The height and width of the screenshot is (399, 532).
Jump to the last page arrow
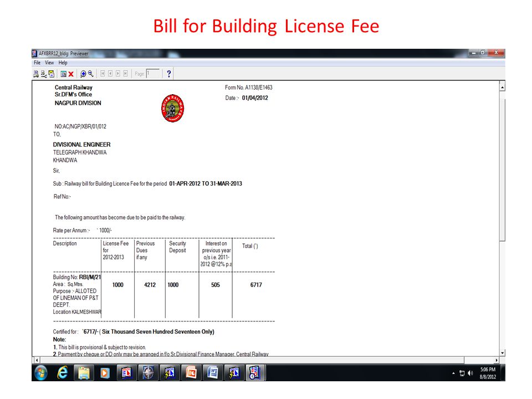pos(126,74)
